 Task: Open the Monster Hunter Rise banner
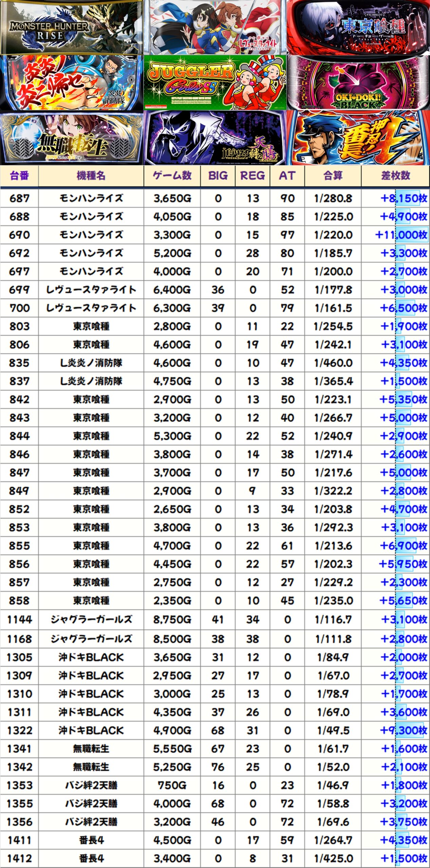(x=71, y=27)
